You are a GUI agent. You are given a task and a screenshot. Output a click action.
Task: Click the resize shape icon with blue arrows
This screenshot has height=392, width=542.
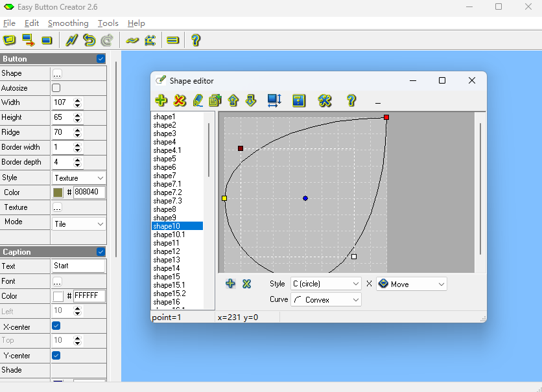click(x=274, y=100)
